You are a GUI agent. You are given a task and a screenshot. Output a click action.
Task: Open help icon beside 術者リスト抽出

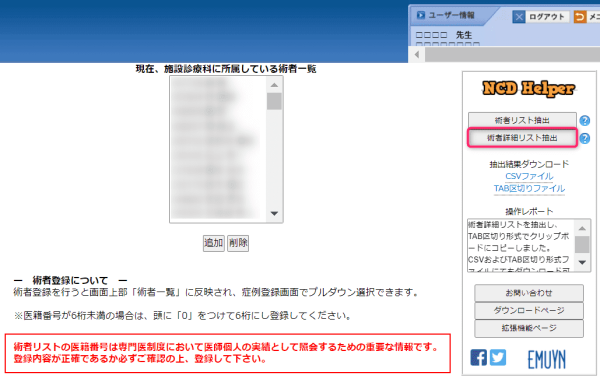point(585,121)
